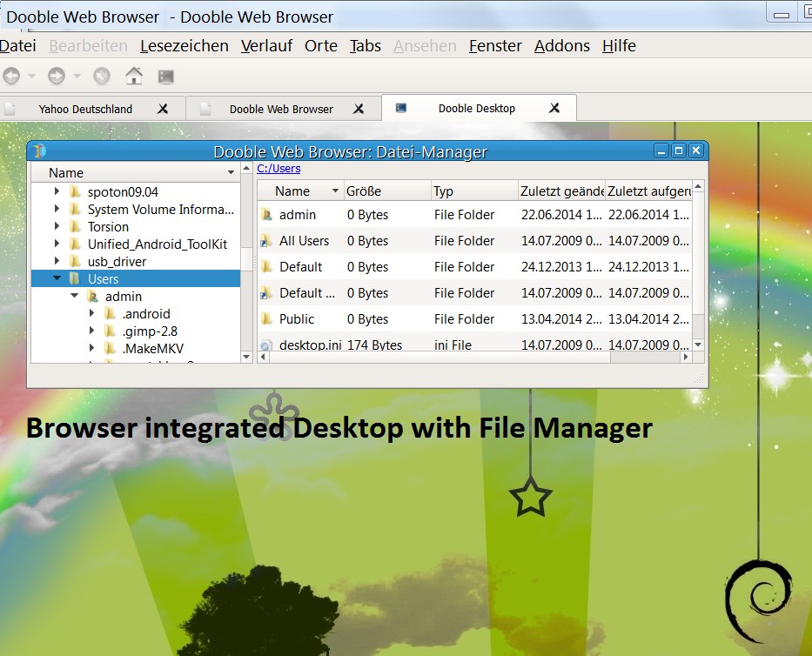This screenshot has height=656, width=812.
Task: Select the usb_driver tree folder
Action: [x=117, y=262]
